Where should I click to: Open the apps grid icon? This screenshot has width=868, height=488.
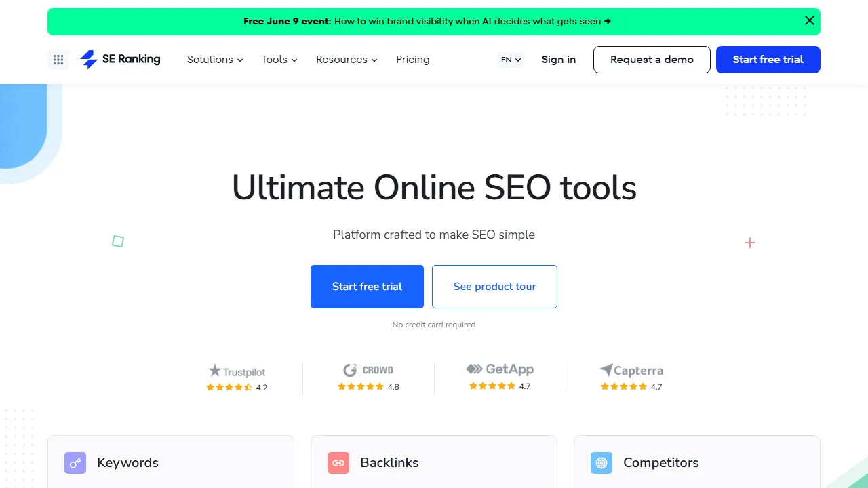click(x=58, y=60)
